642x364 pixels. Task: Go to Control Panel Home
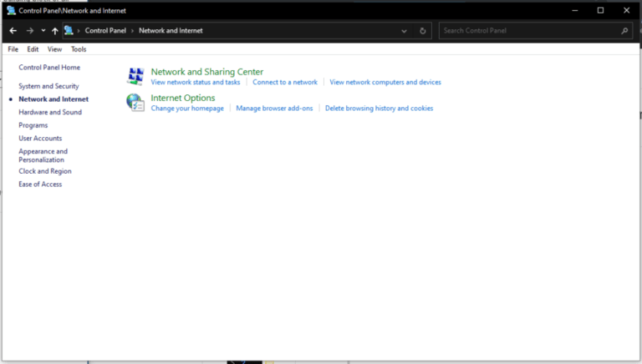click(49, 67)
